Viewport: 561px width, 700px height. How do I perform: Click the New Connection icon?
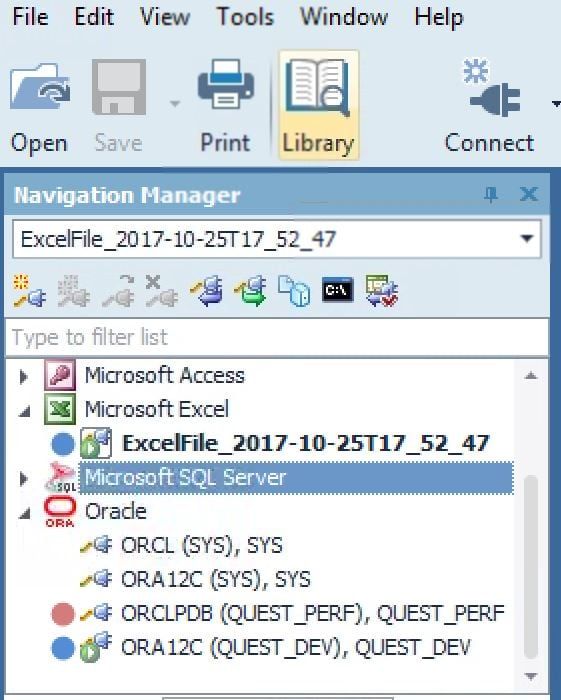[29, 291]
